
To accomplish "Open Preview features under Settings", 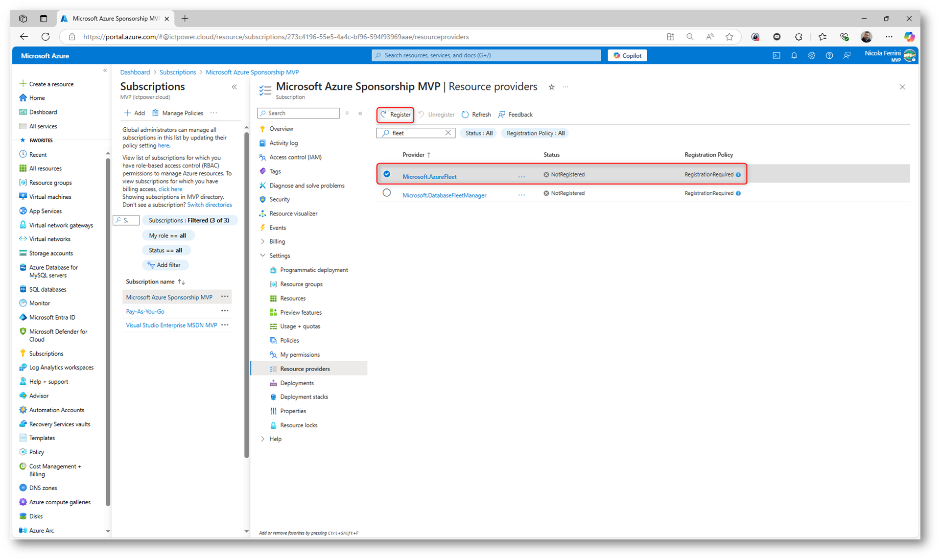I will [x=301, y=313].
